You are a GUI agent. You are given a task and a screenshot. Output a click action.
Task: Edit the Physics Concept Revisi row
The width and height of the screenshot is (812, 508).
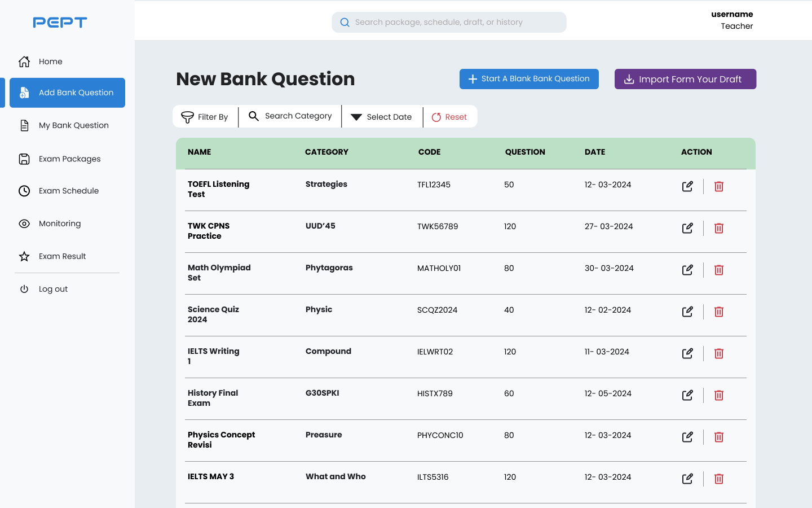(687, 437)
